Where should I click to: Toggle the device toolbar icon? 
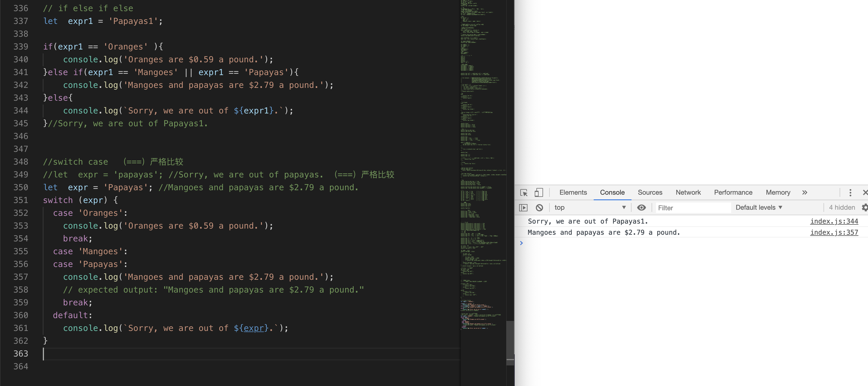pos(538,192)
